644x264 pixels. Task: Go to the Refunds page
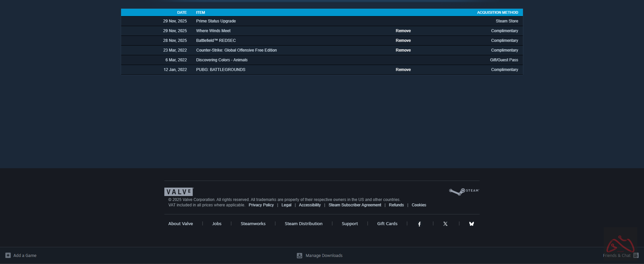(x=396, y=205)
